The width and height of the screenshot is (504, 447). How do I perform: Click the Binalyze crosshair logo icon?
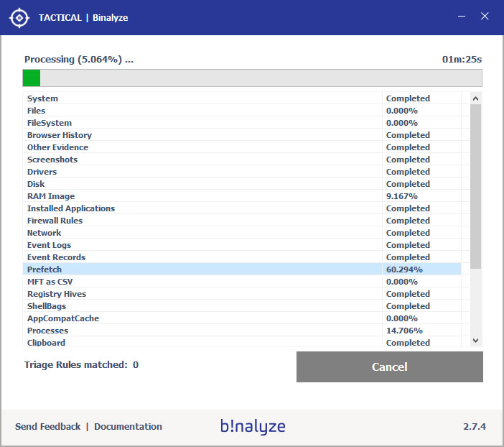(x=19, y=18)
